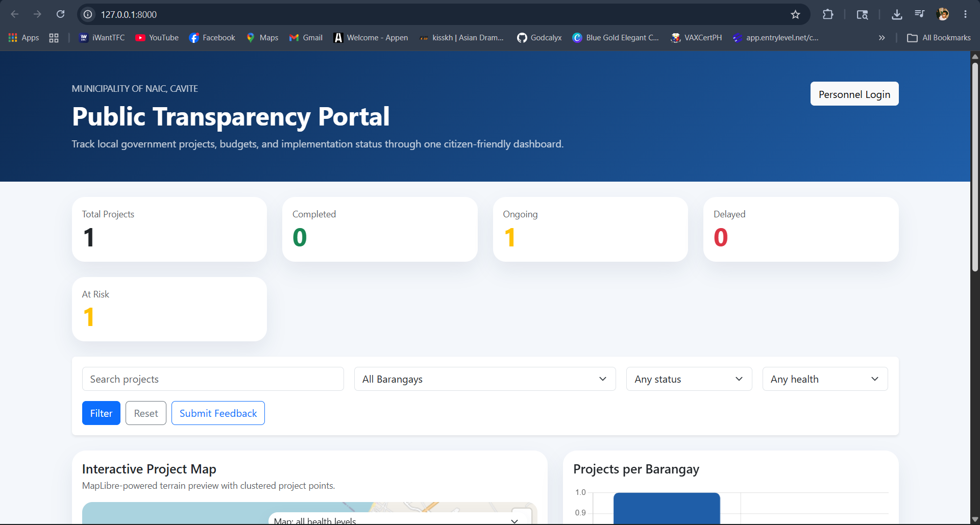Reload the page with the refresh icon

[60, 14]
